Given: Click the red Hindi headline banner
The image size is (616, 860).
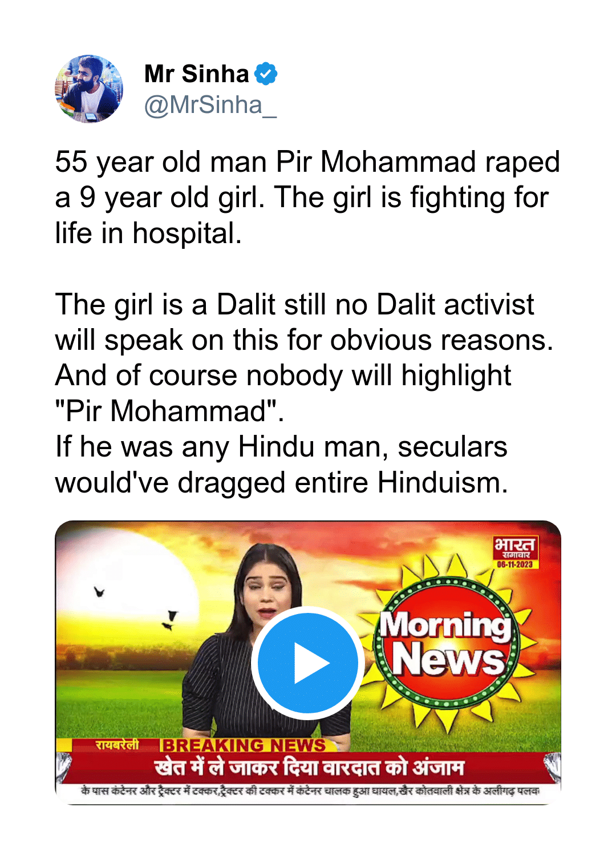Looking at the screenshot, I should (308, 768).
